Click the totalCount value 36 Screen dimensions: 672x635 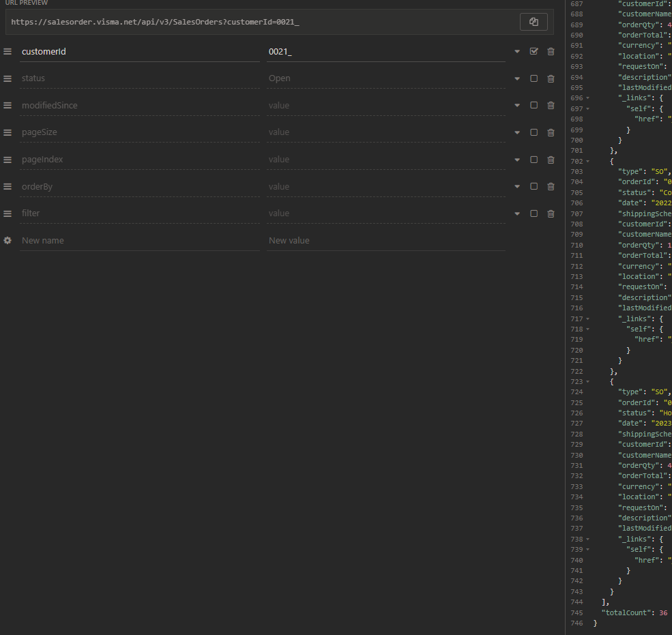663,612
